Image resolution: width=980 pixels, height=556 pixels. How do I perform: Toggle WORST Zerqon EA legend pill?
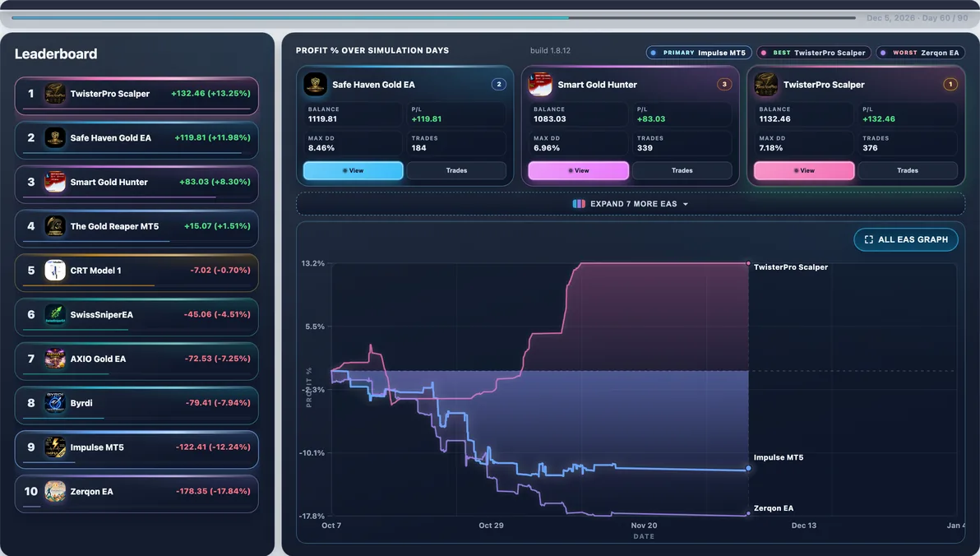click(x=920, y=53)
